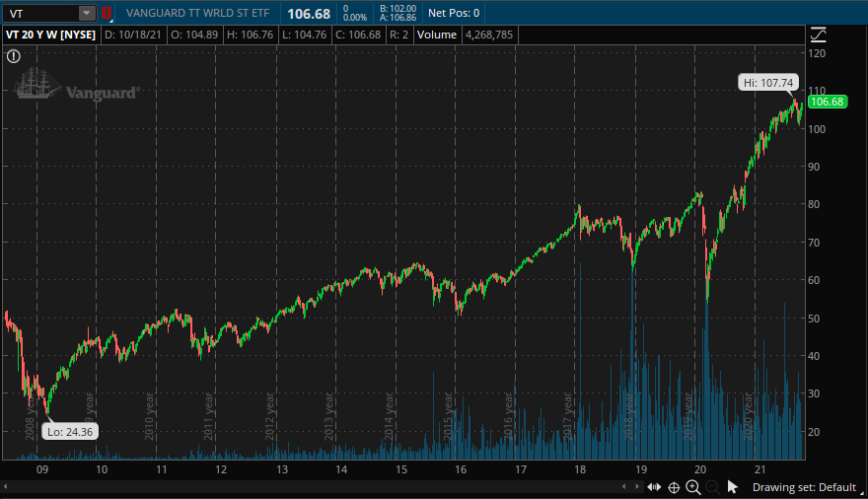Screen dimensions: 868x499
Task: Click the B: 102.00 bid price
Action: pos(398,8)
